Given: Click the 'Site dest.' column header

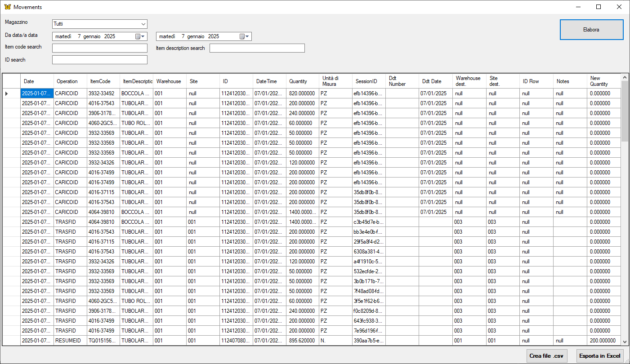Looking at the screenshot, I should pyautogui.click(x=503, y=81).
